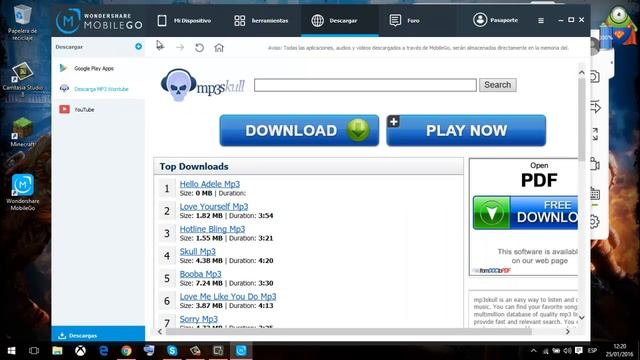Open Skype from the taskbar
The height and width of the screenshot is (360, 640).
pos(172,351)
